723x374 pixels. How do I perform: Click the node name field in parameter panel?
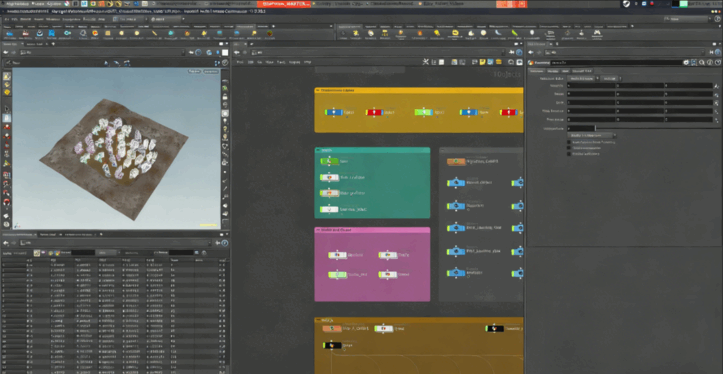coord(616,62)
